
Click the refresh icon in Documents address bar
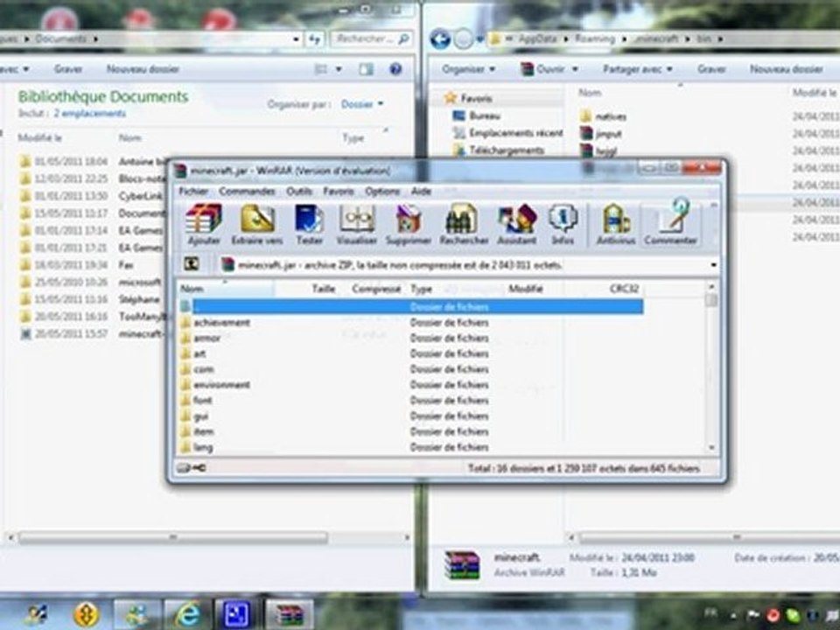pyautogui.click(x=314, y=39)
